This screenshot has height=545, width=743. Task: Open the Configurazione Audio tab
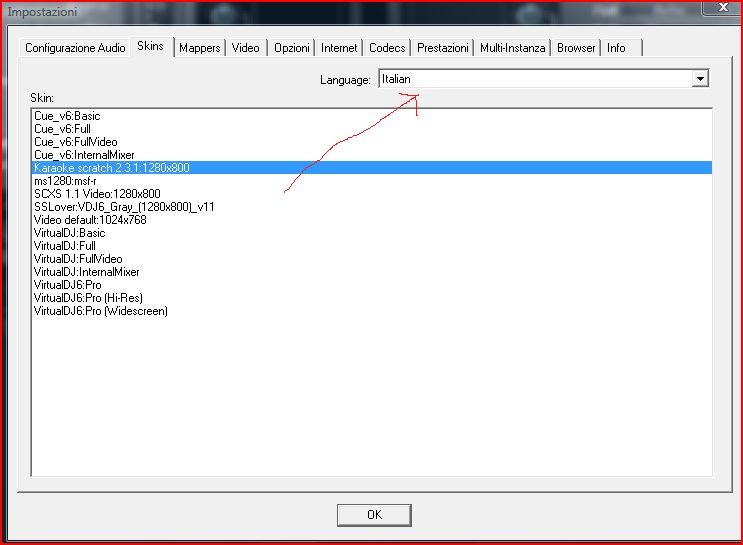(75, 48)
